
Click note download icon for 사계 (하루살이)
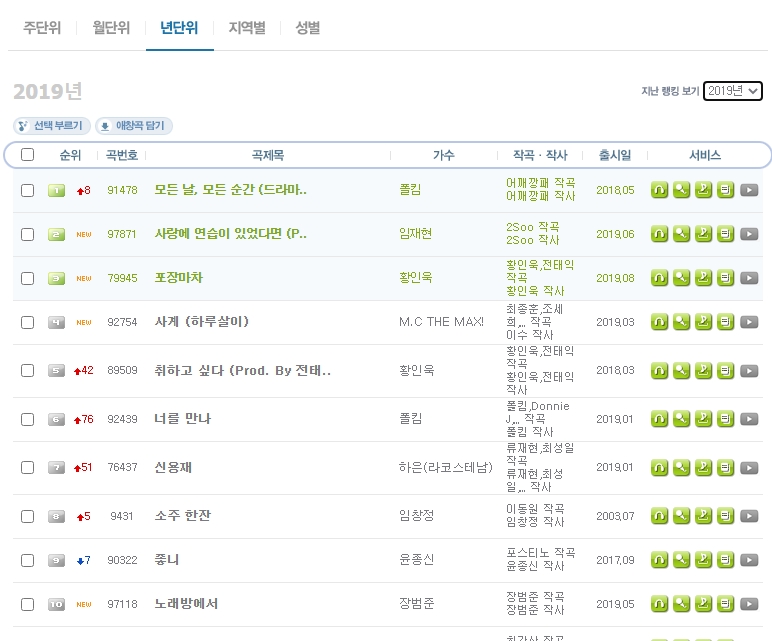coord(704,321)
